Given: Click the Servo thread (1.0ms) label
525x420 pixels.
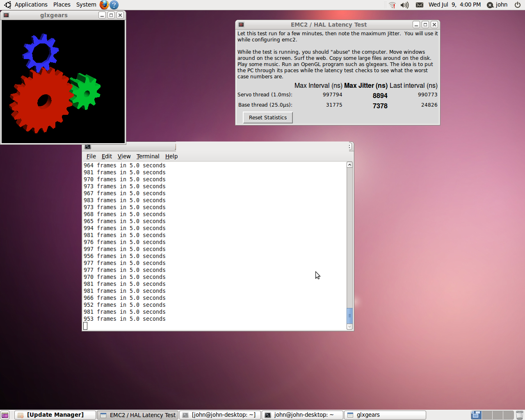Looking at the screenshot, I should click(265, 95).
